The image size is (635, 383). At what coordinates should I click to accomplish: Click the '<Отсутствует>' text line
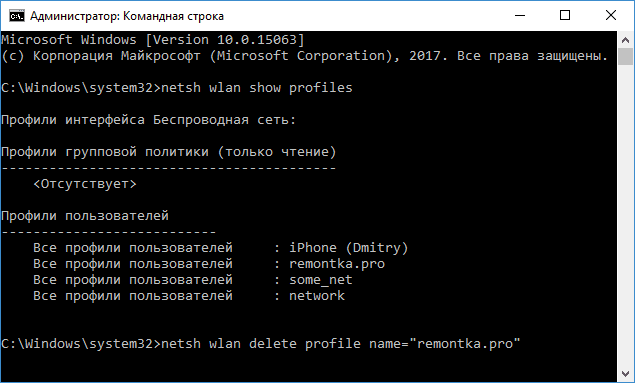[x=85, y=184]
